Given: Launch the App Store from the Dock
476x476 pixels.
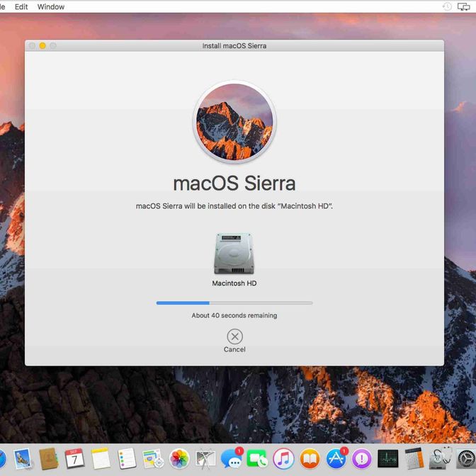Looking at the screenshot, I should [x=336, y=458].
